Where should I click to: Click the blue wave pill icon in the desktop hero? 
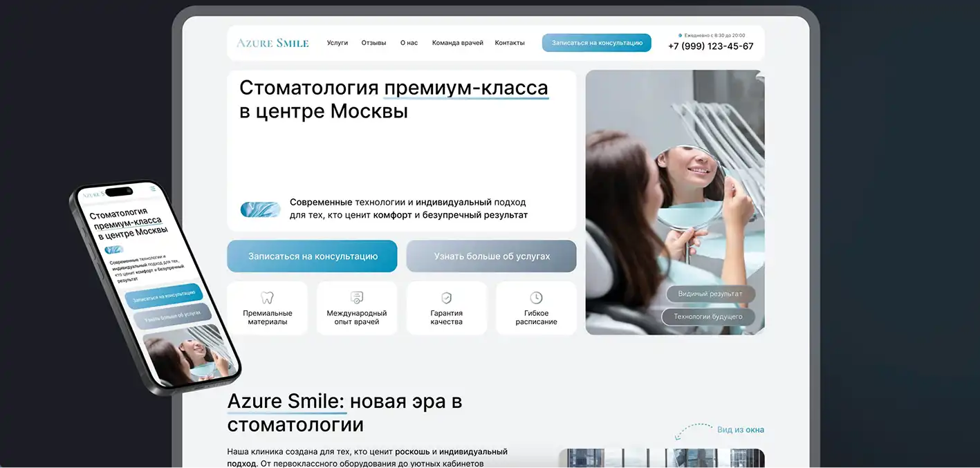pyautogui.click(x=260, y=209)
